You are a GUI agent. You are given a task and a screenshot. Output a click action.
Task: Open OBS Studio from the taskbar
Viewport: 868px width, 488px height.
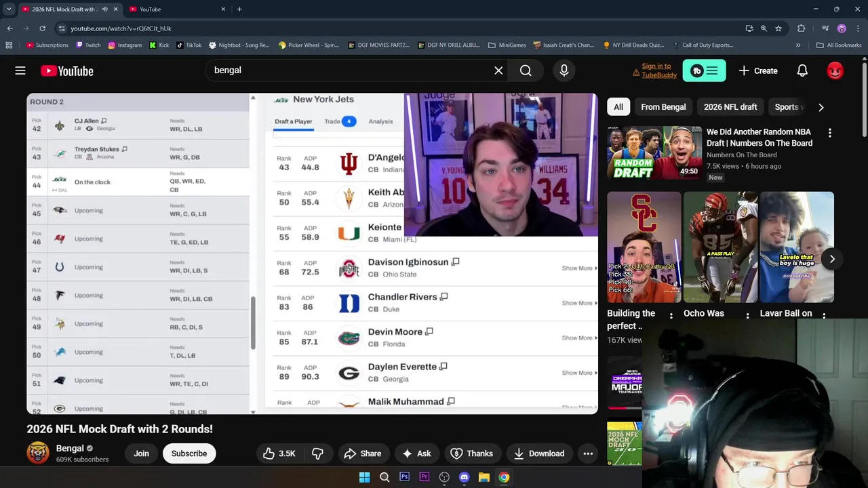[444, 477]
